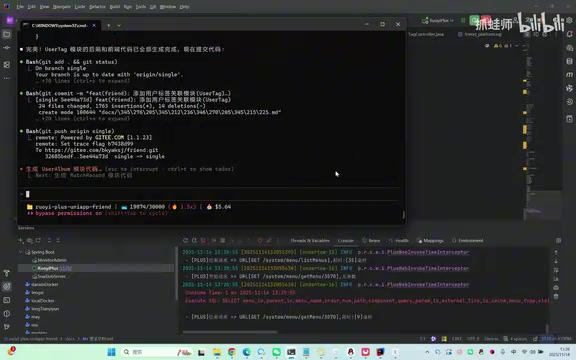
Task: Open terminal profile dropdown chevron
Action: tap(119, 25)
